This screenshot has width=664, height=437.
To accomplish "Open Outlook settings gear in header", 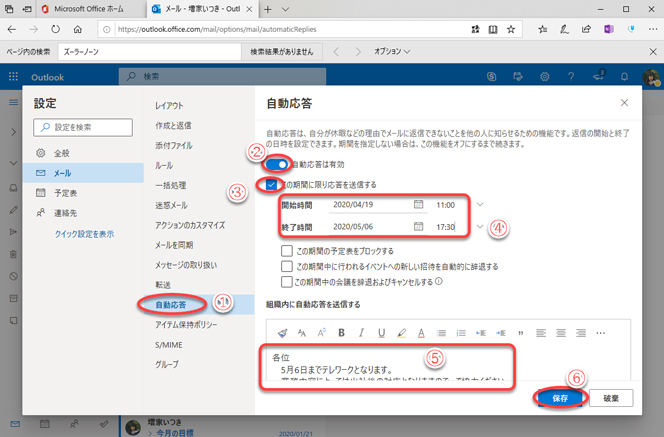I will tap(545, 77).
